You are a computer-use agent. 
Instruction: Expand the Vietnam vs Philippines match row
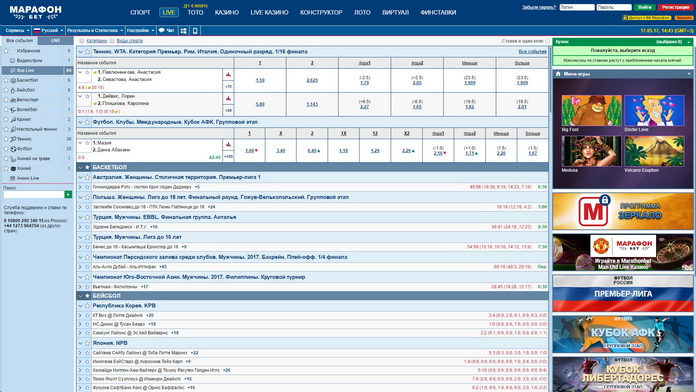[x=80, y=287]
